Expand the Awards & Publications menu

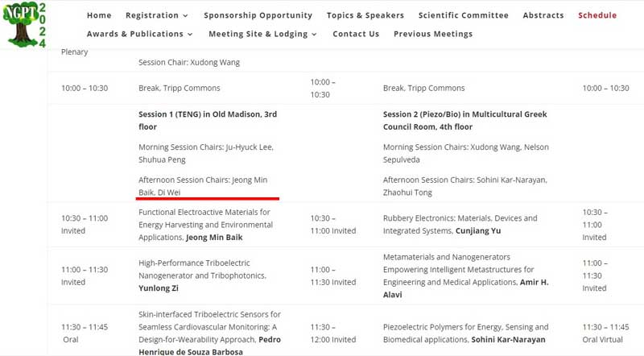click(x=139, y=34)
